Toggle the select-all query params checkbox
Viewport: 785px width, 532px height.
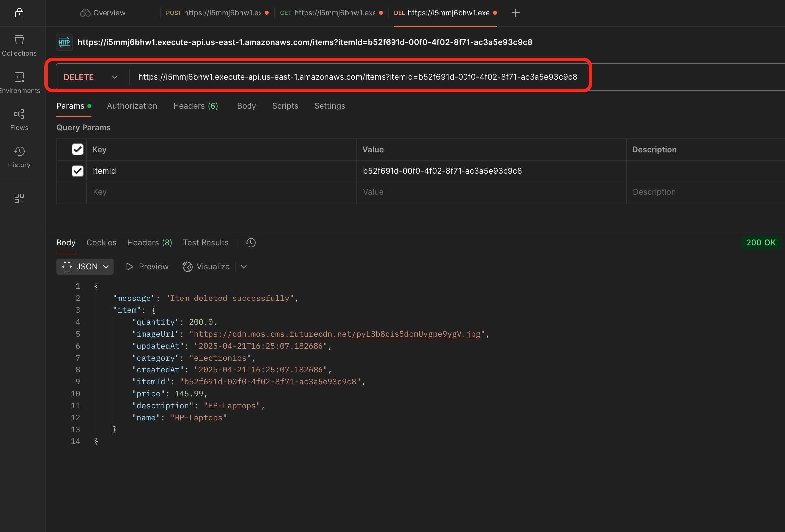[x=77, y=149]
